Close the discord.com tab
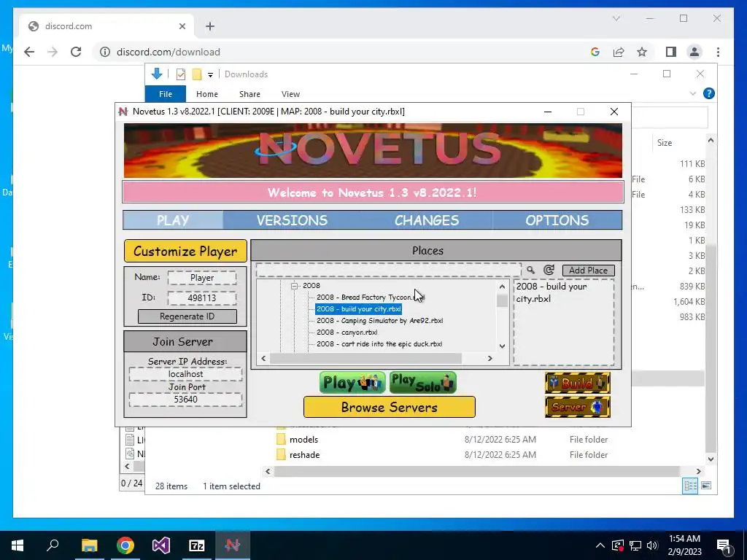Image resolution: width=747 pixels, height=560 pixels. (182, 26)
